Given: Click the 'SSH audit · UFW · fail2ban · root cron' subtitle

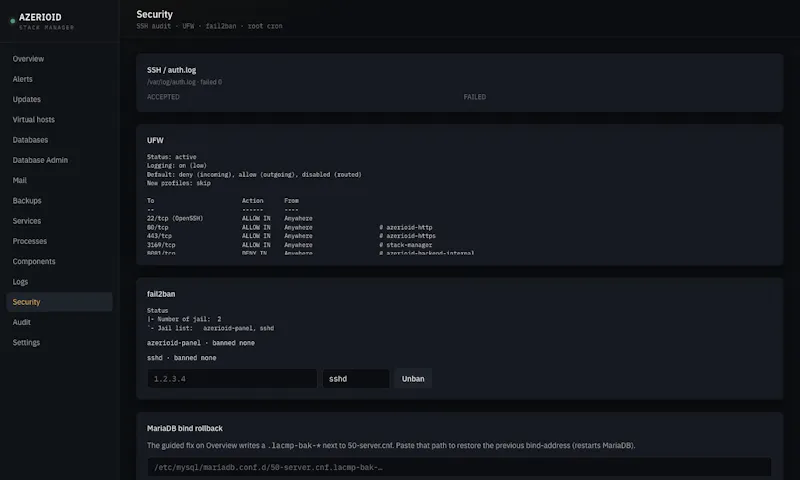Looking at the screenshot, I should (209, 26).
